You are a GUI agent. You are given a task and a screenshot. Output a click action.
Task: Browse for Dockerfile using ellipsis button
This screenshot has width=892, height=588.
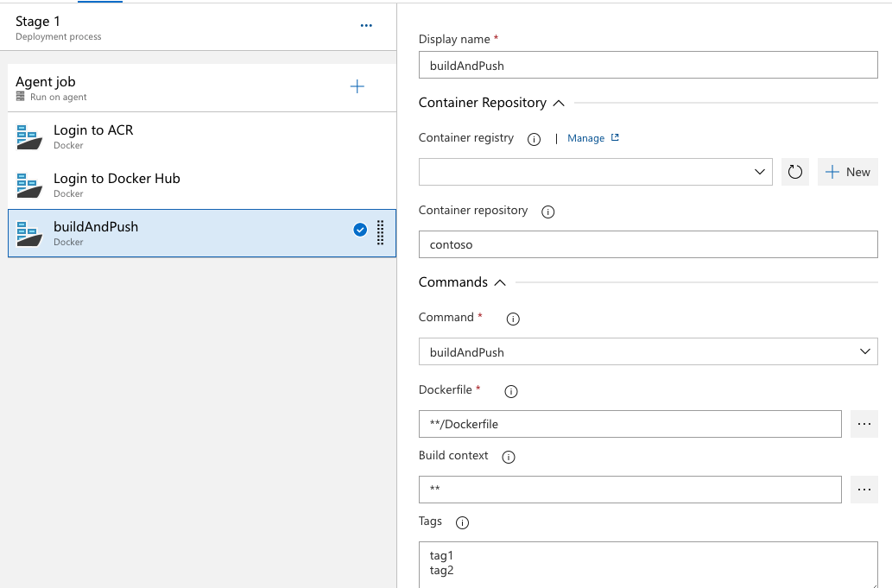[864, 424]
